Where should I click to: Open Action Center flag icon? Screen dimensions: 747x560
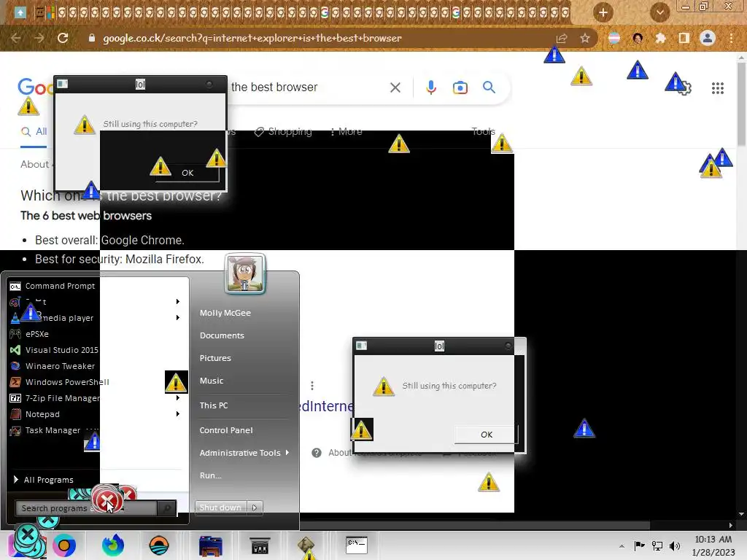click(x=639, y=545)
